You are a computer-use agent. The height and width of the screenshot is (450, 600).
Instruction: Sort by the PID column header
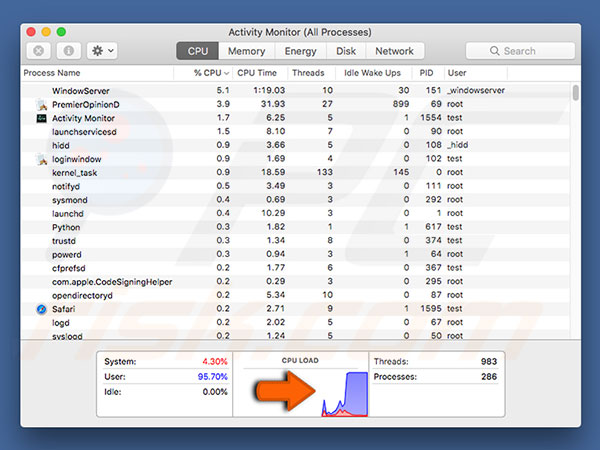[x=425, y=73]
